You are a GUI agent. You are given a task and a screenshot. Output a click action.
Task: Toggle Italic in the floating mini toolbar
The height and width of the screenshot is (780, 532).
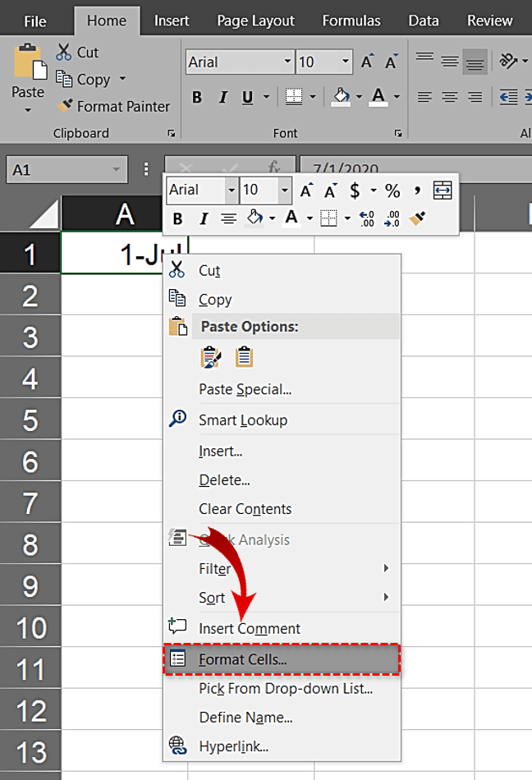(204, 218)
